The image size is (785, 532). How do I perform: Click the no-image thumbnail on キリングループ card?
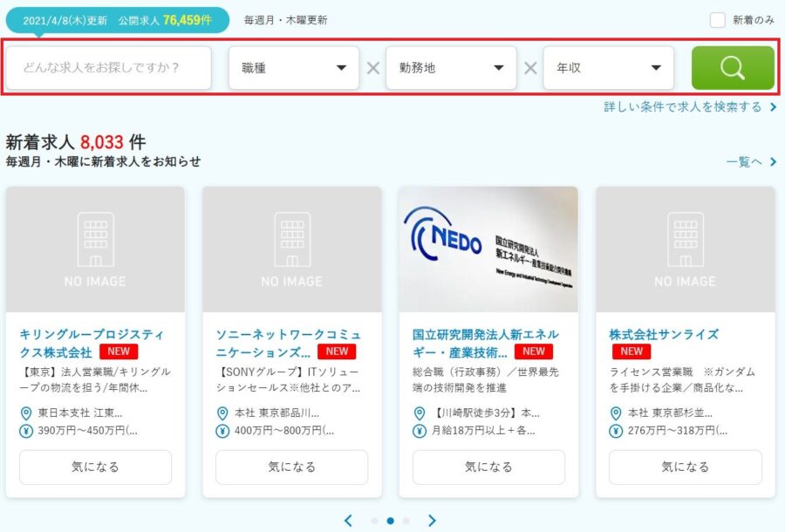(95, 249)
